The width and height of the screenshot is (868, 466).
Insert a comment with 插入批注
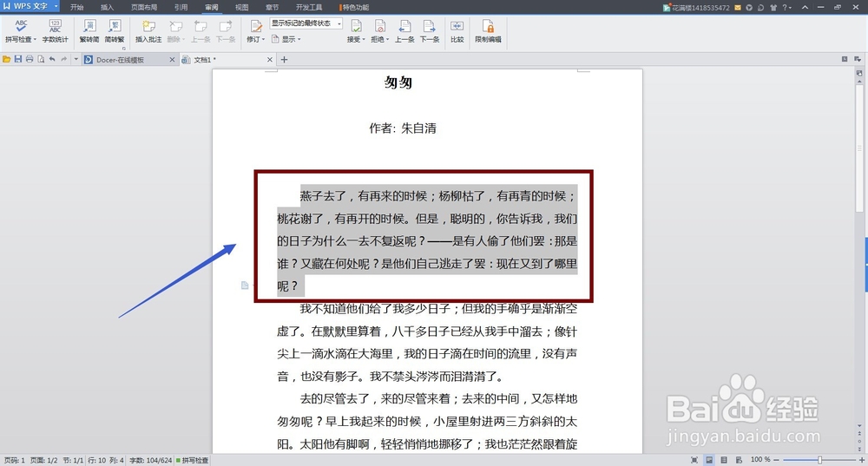click(x=148, y=31)
